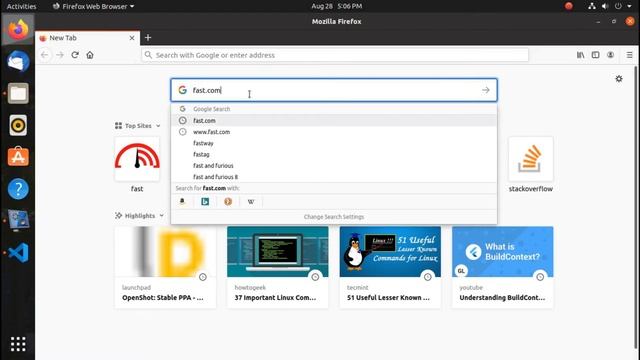Select the New Tab tab

click(x=87, y=38)
